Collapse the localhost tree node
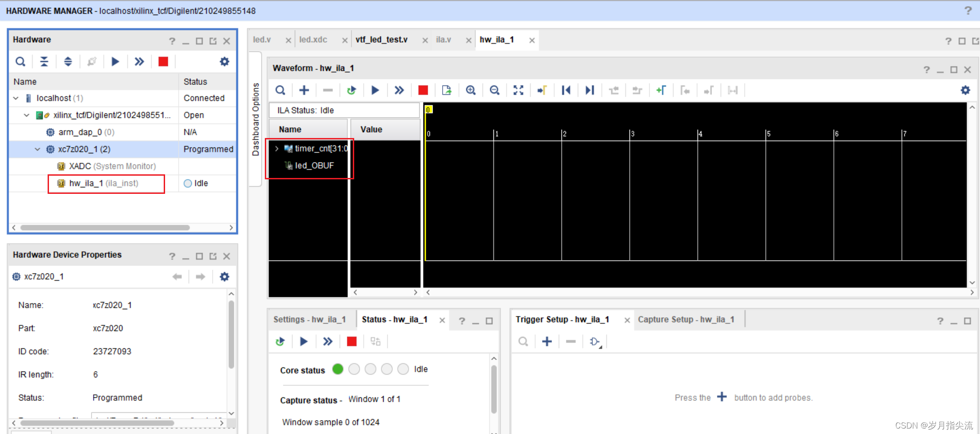The height and width of the screenshot is (434, 980). point(16,98)
